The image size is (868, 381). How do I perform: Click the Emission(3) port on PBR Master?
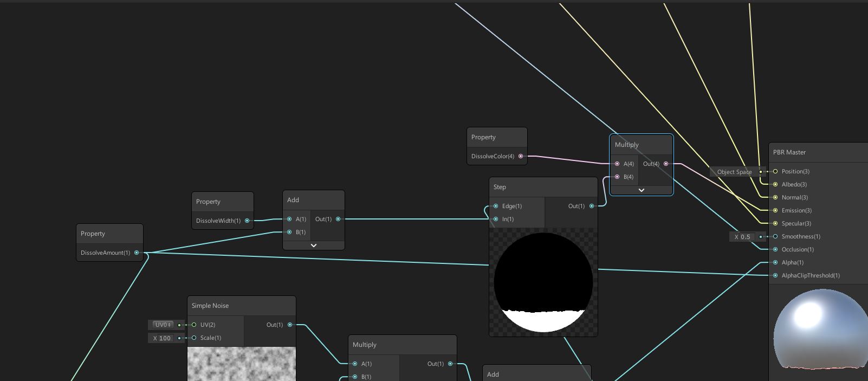pyautogui.click(x=775, y=210)
